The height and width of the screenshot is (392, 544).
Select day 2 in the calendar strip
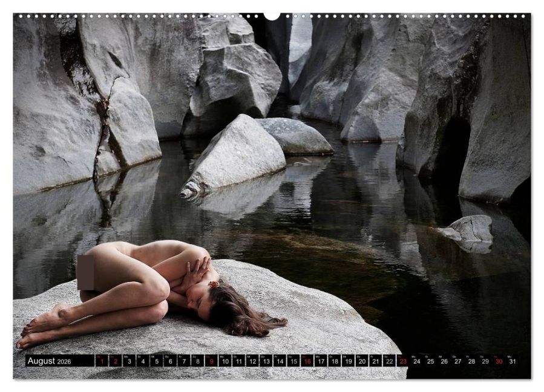coord(116,361)
